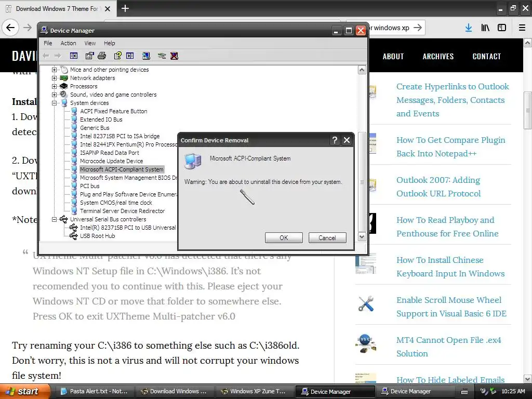Collapse Universal Serial Bus controllers node
Image resolution: width=532 pixels, height=399 pixels.
pos(54,220)
